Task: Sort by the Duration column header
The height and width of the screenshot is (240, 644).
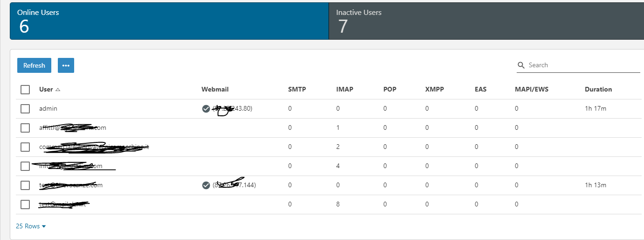Action: click(598, 90)
